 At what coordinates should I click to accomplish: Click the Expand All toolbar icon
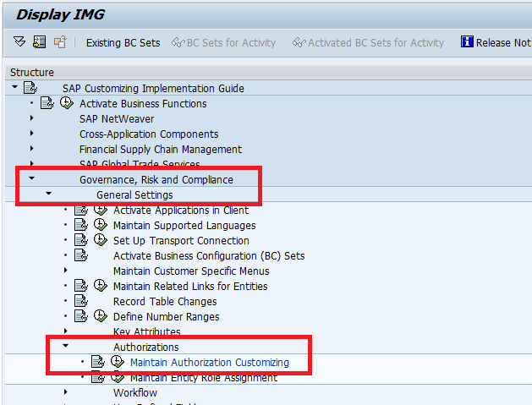[19, 42]
